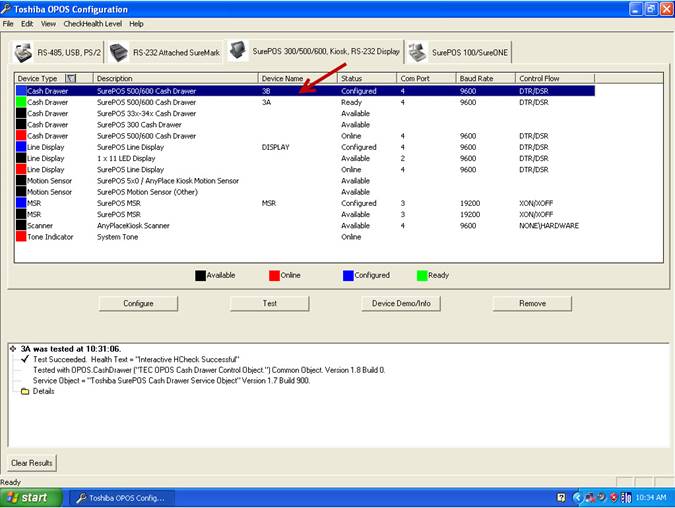Click the black icon beside Scanner row
The width and height of the screenshot is (675, 508).
[21, 226]
